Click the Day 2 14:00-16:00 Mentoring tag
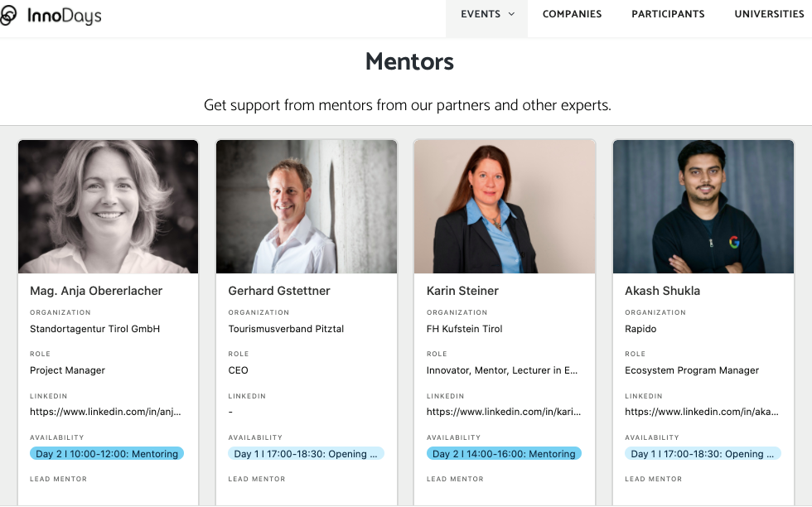This screenshot has width=812, height=507. tap(504, 454)
